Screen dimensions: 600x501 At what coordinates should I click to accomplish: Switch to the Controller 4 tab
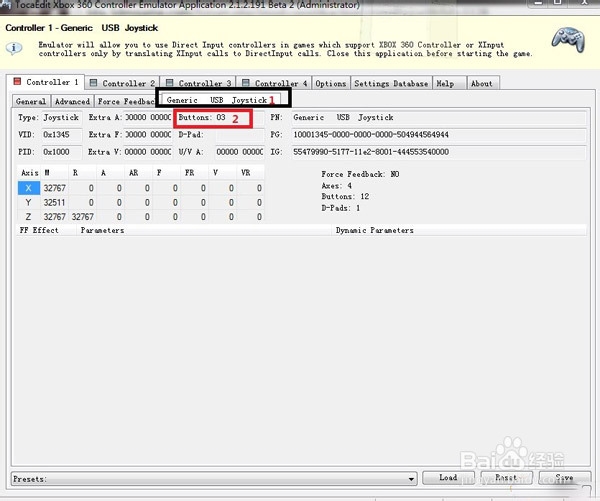click(274, 83)
